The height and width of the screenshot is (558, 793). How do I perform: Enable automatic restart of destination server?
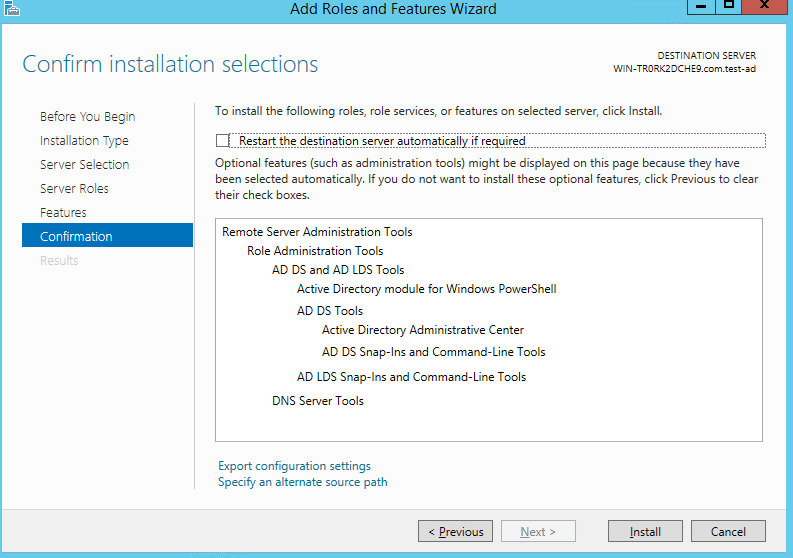coord(222,141)
